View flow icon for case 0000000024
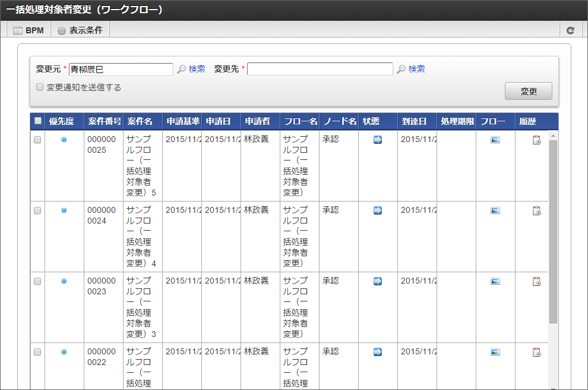This screenshot has height=390, width=588. click(x=495, y=210)
